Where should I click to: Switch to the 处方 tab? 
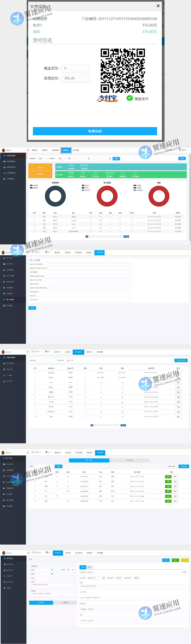click(x=89, y=567)
